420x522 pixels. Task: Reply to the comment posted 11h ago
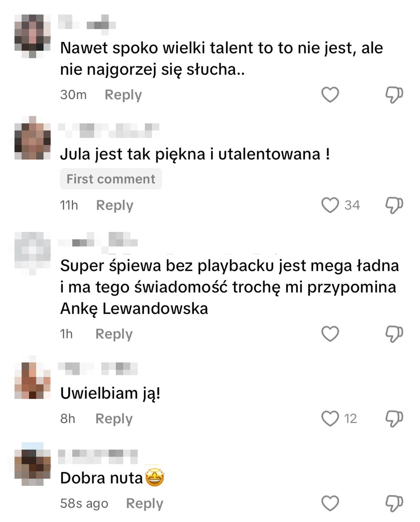click(115, 206)
